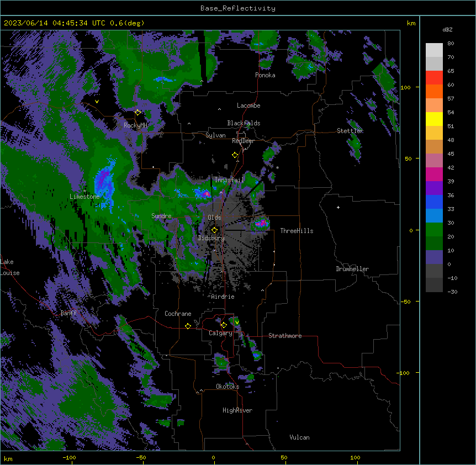Click the yellow diamond marker south of RedDeer
This screenshot has width=476, height=465.
tap(235, 155)
